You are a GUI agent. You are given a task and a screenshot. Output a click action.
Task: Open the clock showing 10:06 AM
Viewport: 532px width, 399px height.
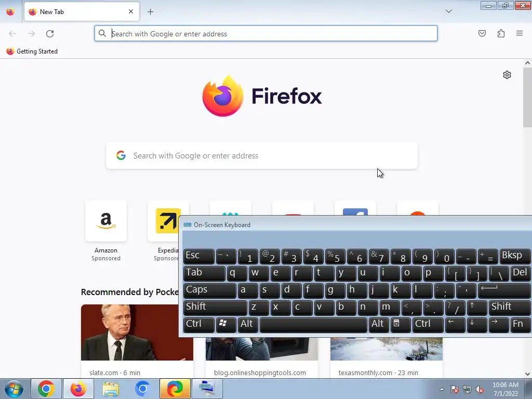[x=505, y=389]
